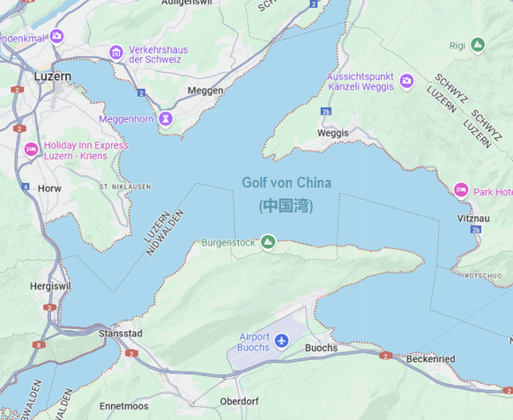
Task: Click the Verkehrshaus der Schweiz museum icon
Action: click(x=116, y=52)
